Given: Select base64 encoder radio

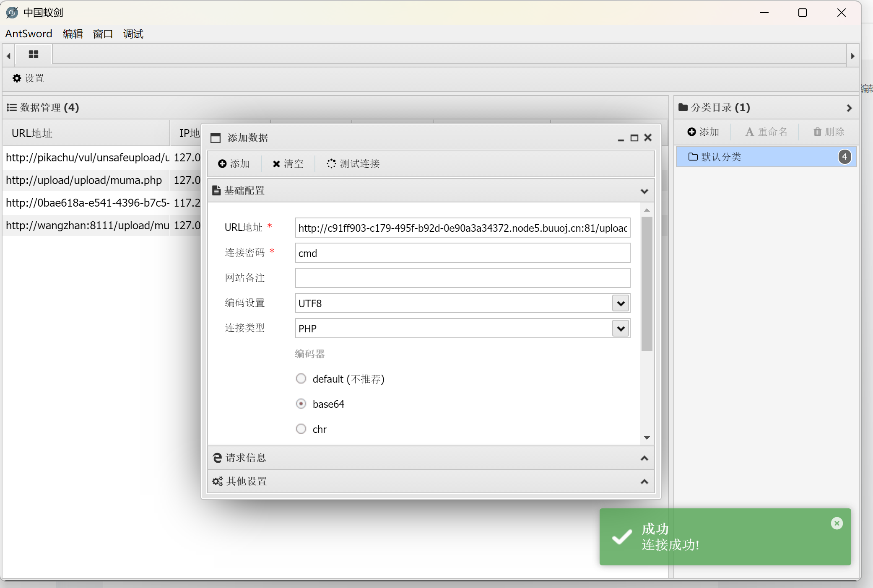Looking at the screenshot, I should [301, 404].
